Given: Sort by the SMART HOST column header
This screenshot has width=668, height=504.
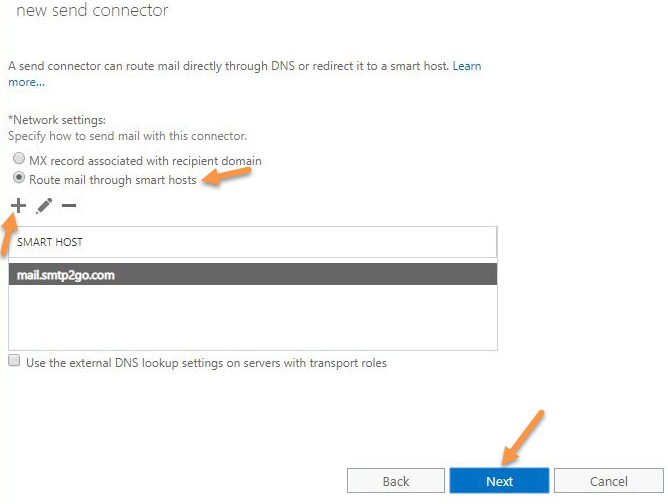Looking at the screenshot, I should 253,242.
